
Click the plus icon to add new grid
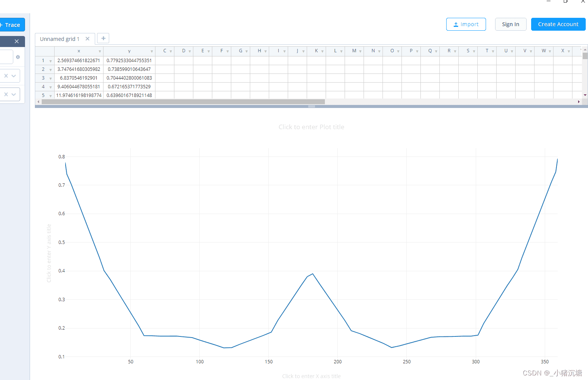(x=103, y=38)
